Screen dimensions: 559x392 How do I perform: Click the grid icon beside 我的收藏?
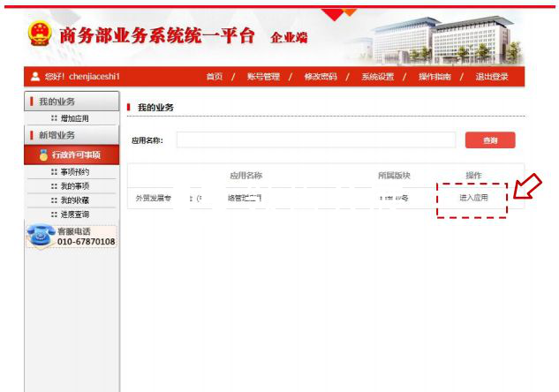[x=54, y=200]
